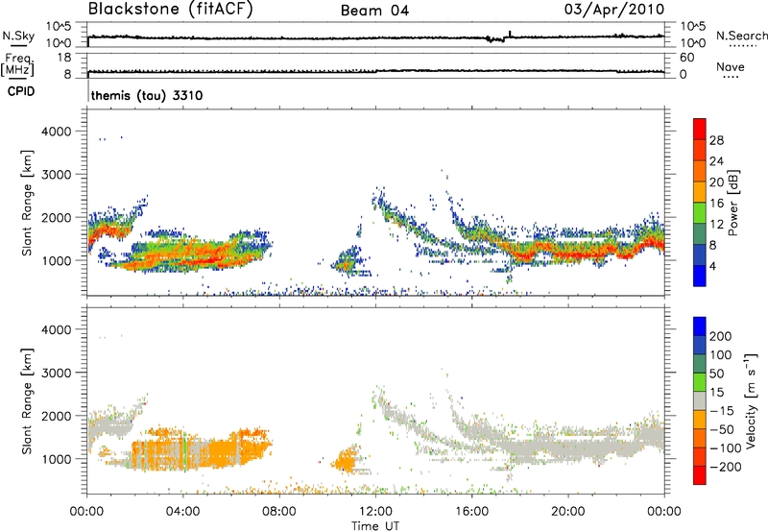This screenshot has height=532, width=768.
Task: Click the 'Slant Range [km]' label of power panel
Action: pyautogui.click(x=27, y=203)
